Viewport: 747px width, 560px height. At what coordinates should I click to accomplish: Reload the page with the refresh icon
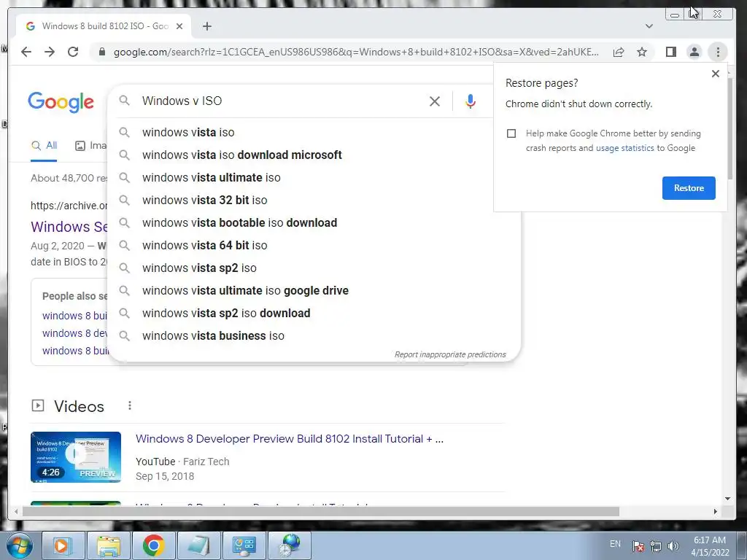pyautogui.click(x=73, y=52)
